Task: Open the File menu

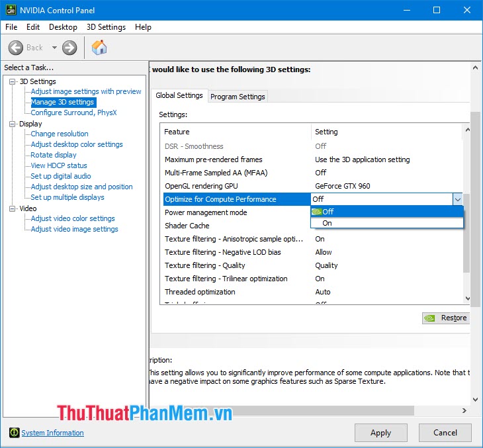Action: tap(11, 27)
